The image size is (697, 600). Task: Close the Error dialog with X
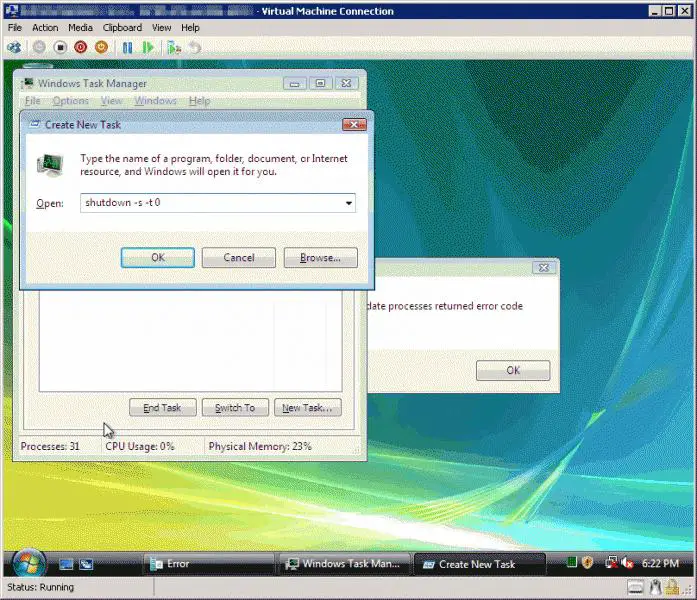(544, 268)
